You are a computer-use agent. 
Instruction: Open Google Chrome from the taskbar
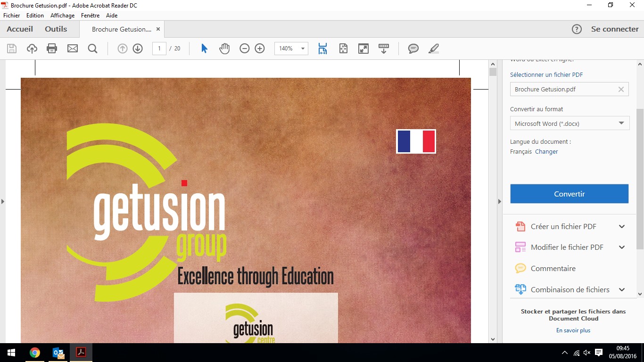point(34,353)
